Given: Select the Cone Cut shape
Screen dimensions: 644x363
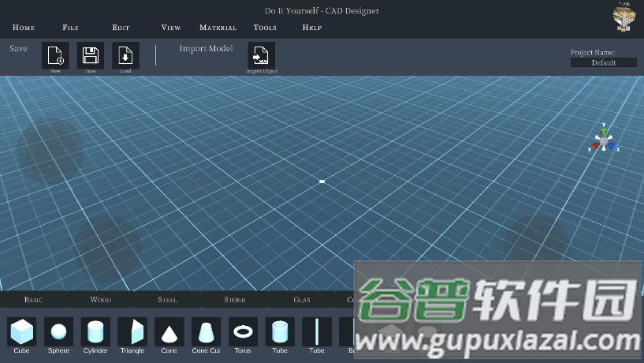Looking at the screenshot, I should point(206,331).
